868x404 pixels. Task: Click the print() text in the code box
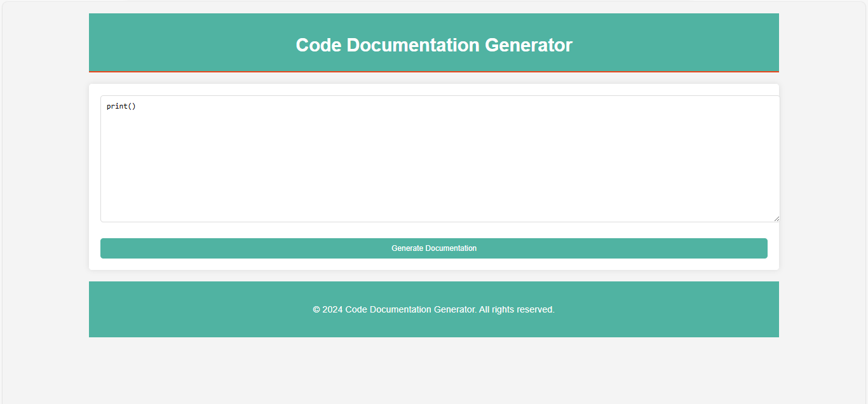point(121,106)
